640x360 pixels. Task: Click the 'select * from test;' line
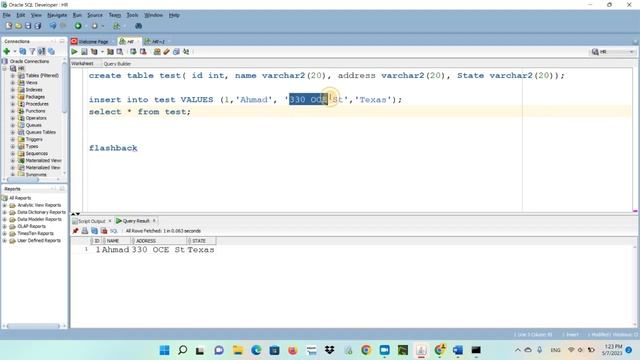tap(140, 112)
